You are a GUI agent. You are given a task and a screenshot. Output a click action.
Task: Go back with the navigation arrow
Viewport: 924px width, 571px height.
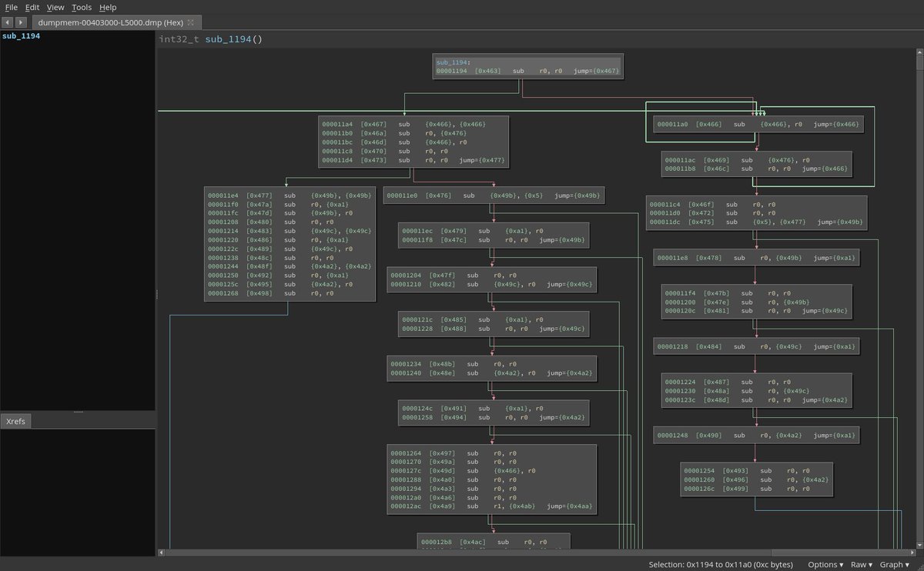pyautogui.click(x=7, y=22)
